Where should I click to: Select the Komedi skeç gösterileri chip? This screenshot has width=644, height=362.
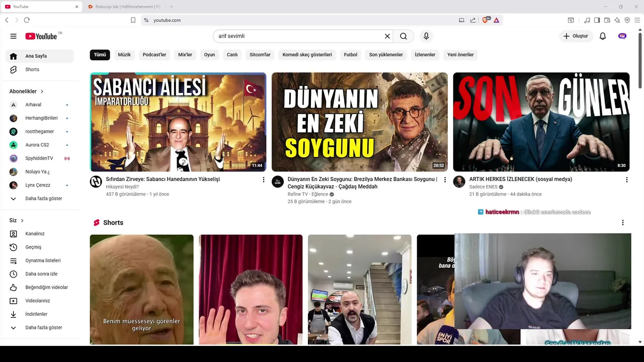pos(307,55)
